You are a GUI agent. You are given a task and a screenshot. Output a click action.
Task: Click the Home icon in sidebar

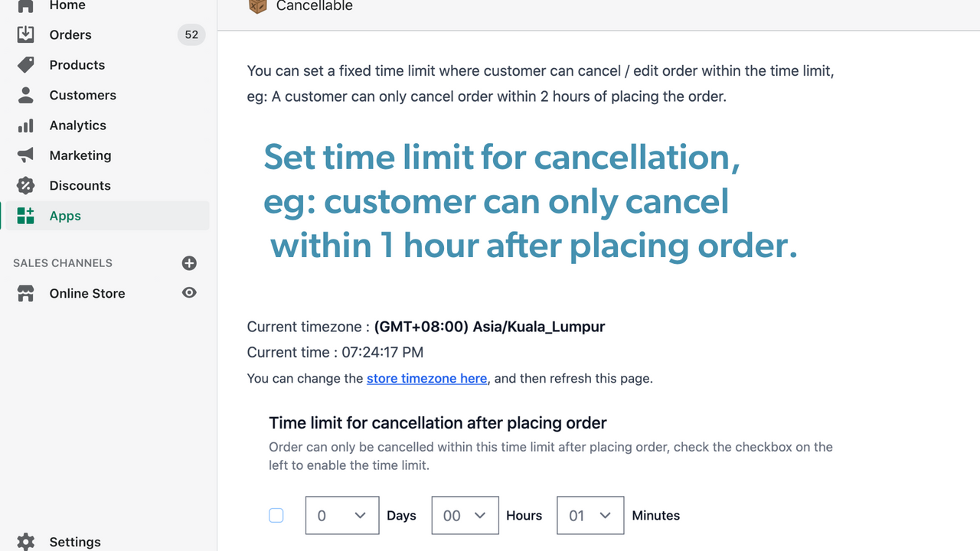click(25, 5)
